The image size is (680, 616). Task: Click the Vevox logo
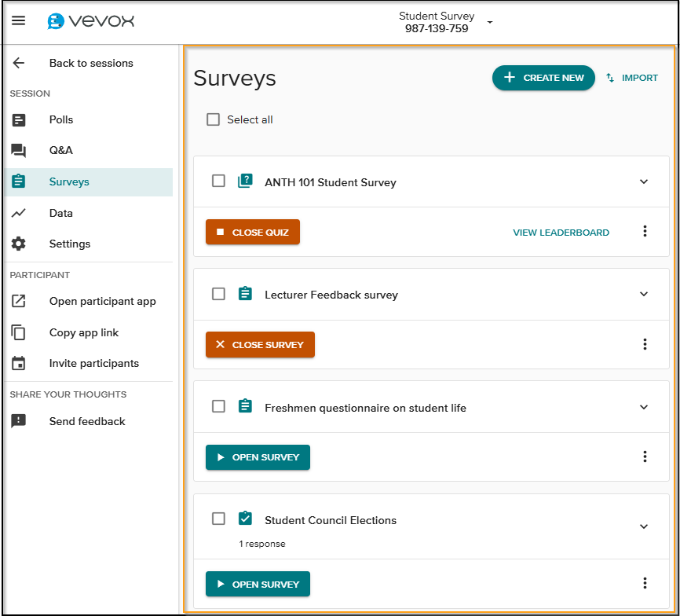tap(90, 21)
